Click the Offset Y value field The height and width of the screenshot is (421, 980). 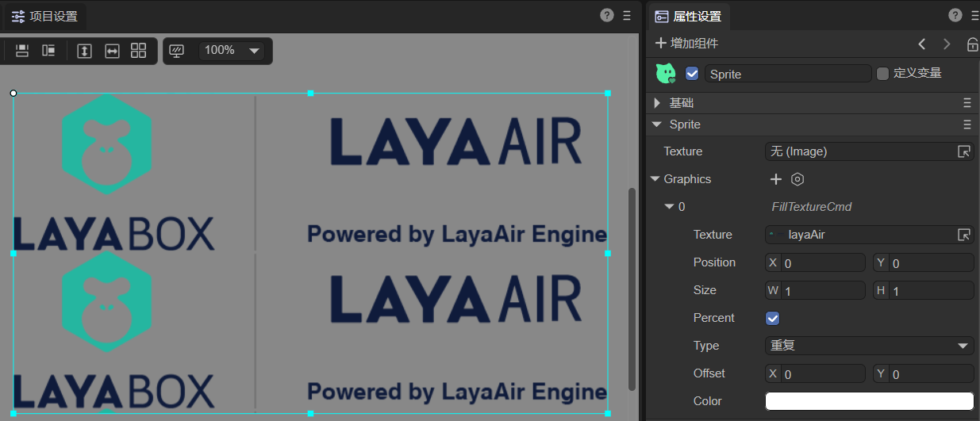tap(932, 374)
